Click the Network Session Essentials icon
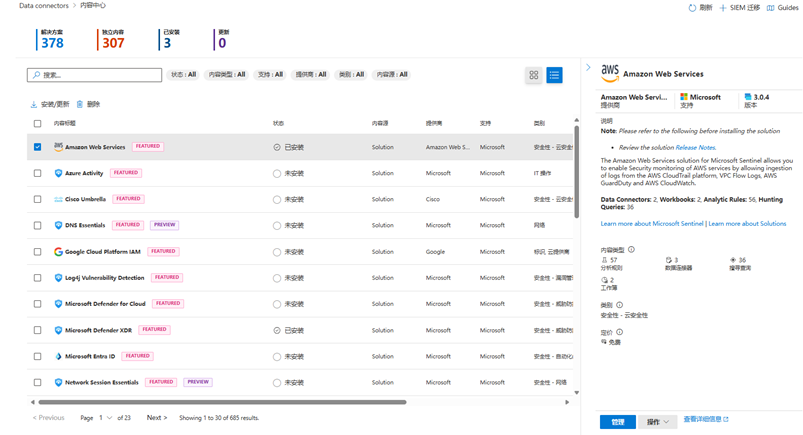This screenshot has width=803, height=435. click(58, 382)
